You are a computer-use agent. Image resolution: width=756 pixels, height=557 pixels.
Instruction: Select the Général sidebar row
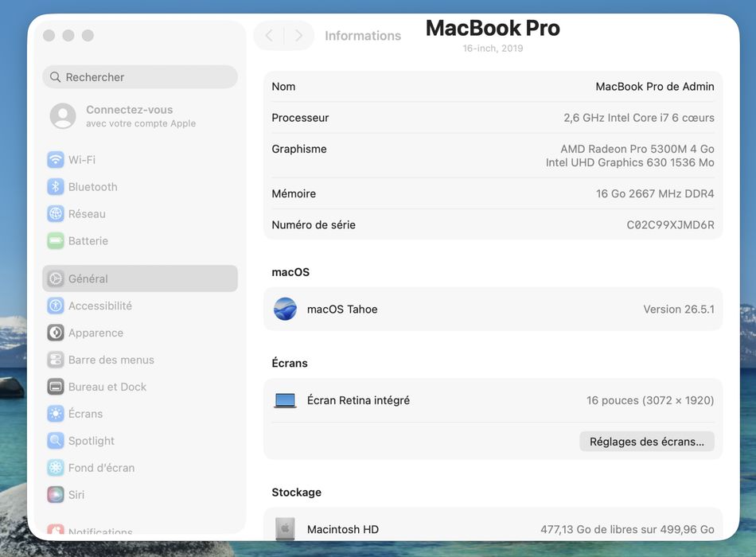tap(140, 278)
